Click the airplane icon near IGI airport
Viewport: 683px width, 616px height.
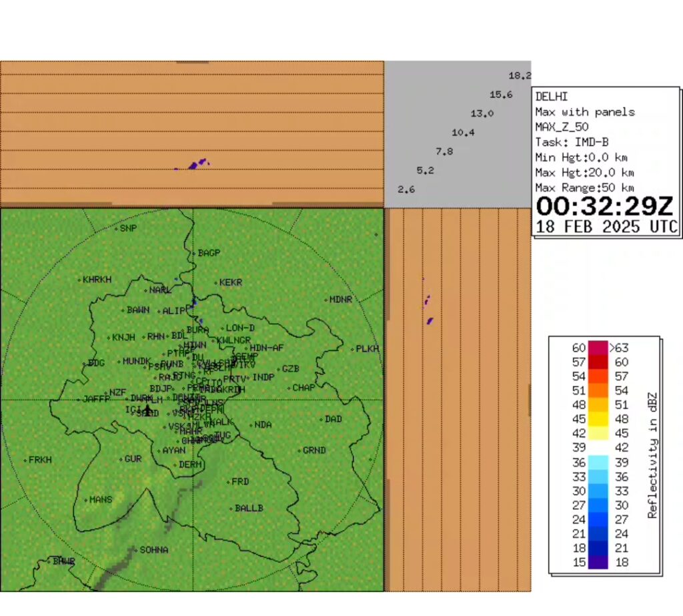pos(147,408)
